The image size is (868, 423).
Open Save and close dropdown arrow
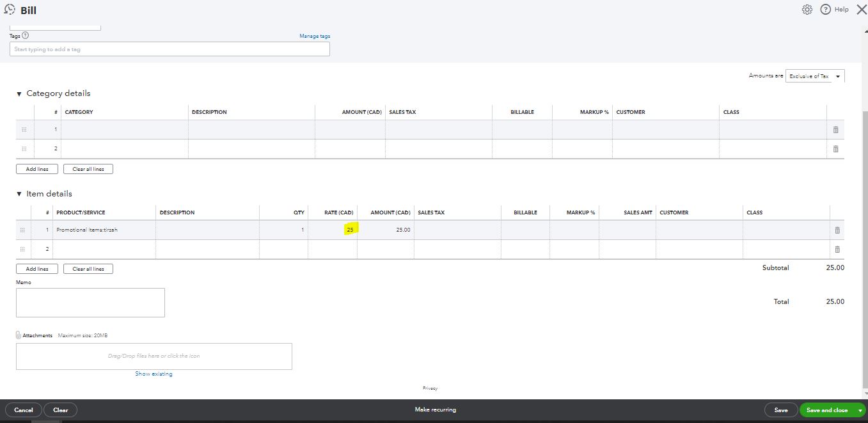pos(860,410)
